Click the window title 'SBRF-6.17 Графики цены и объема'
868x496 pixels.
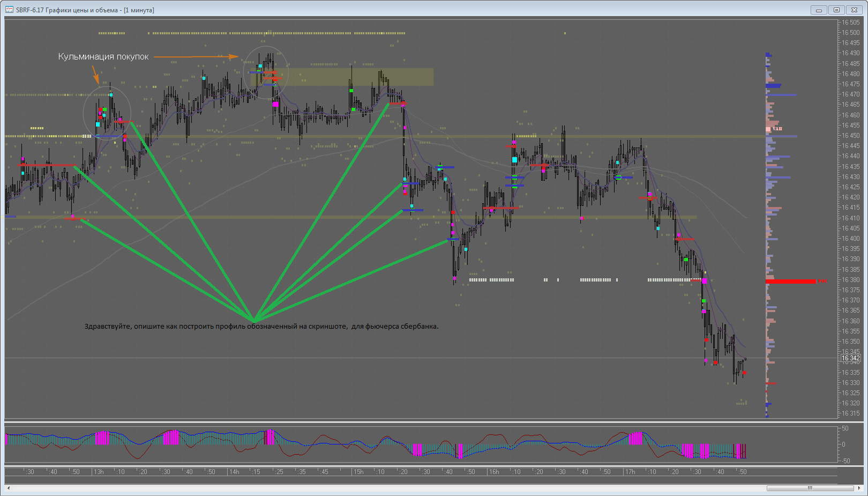tap(85, 10)
